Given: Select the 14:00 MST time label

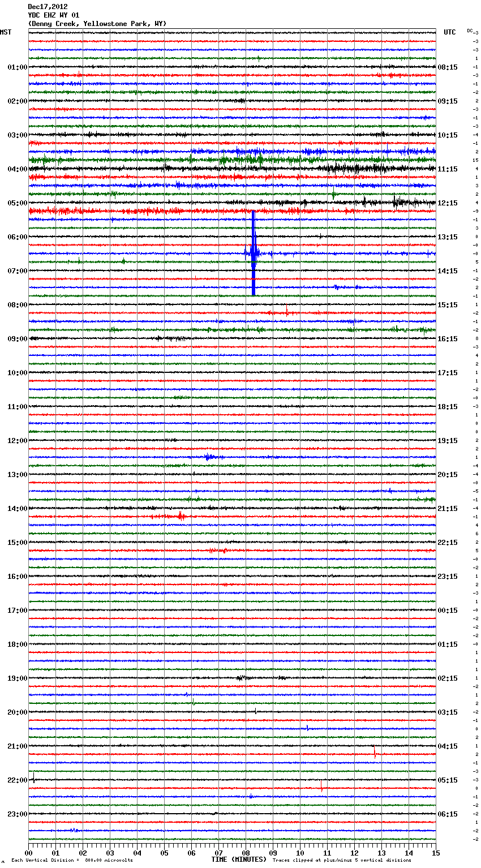Looking at the screenshot, I should pos(18,509).
